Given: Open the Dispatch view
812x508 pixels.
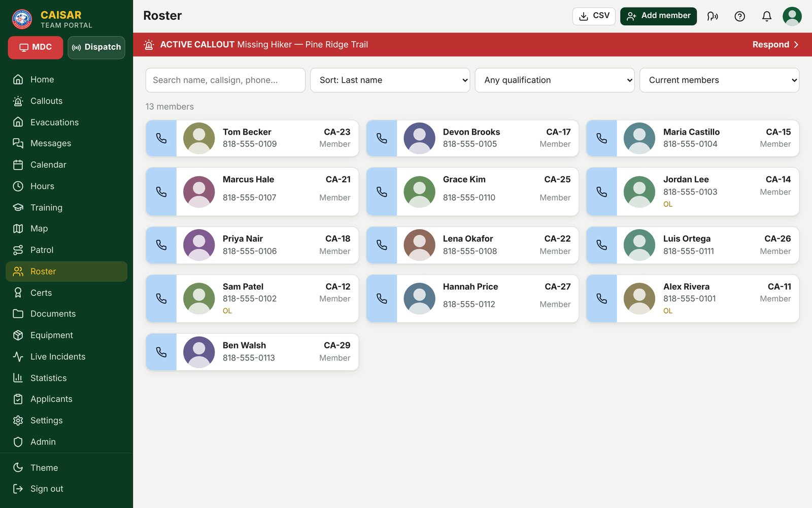Looking at the screenshot, I should (x=96, y=47).
